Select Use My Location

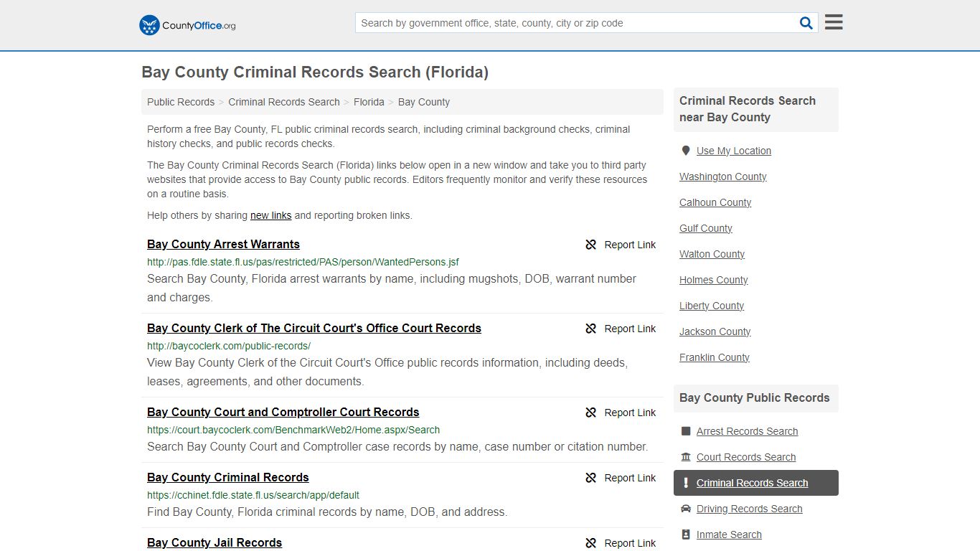pos(734,151)
